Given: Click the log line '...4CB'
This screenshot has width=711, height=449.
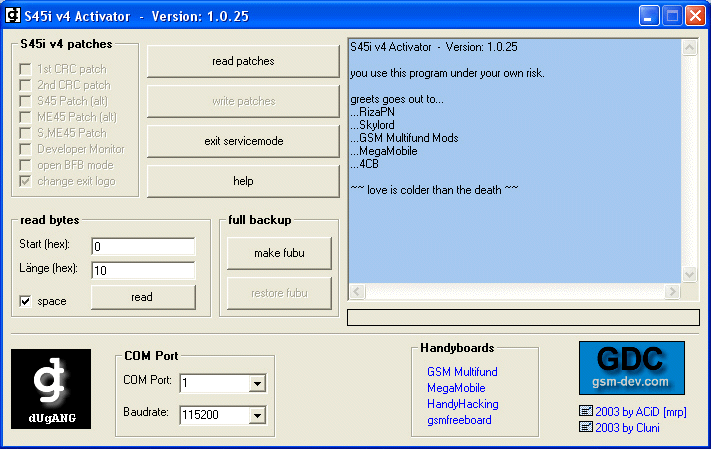Looking at the screenshot, I should (x=364, y=164).
